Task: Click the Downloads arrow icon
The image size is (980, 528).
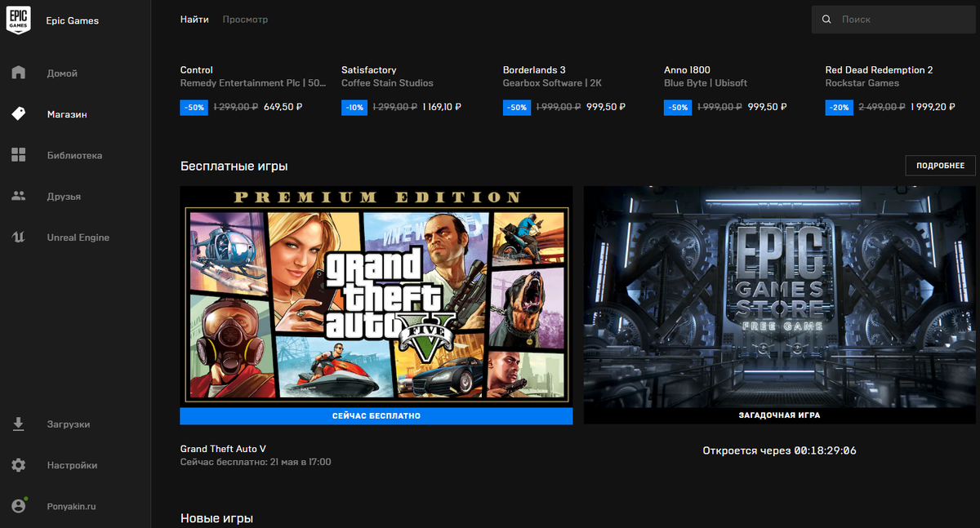Action: 19,424
